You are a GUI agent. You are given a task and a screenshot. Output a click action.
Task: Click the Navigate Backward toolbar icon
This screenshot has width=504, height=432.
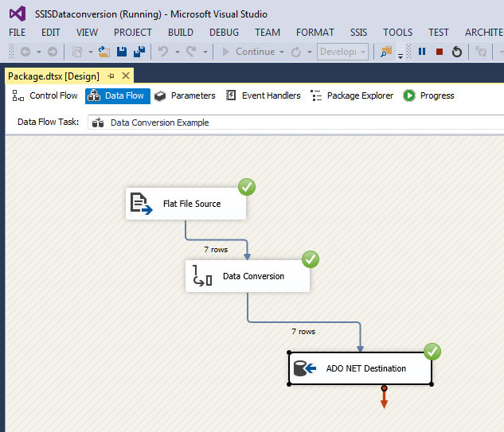click(x=25, y=52)
